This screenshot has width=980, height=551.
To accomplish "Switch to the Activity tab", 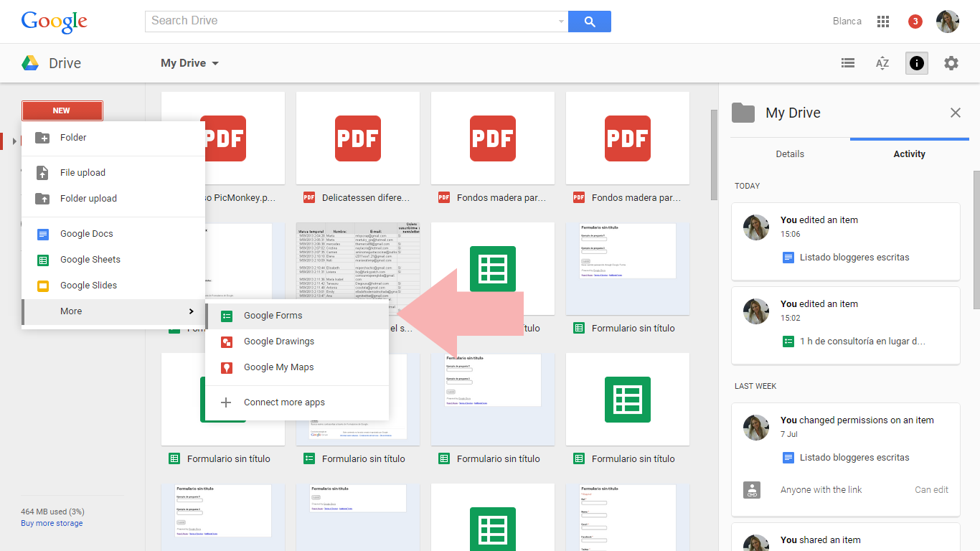I will point(909,154).
